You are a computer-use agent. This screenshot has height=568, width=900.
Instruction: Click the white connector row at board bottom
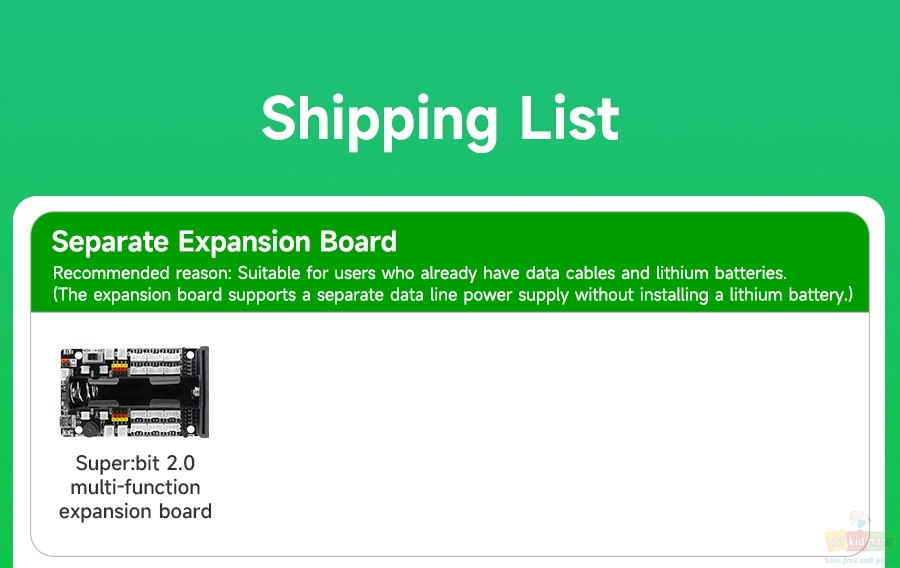click(x=156, y=423)
